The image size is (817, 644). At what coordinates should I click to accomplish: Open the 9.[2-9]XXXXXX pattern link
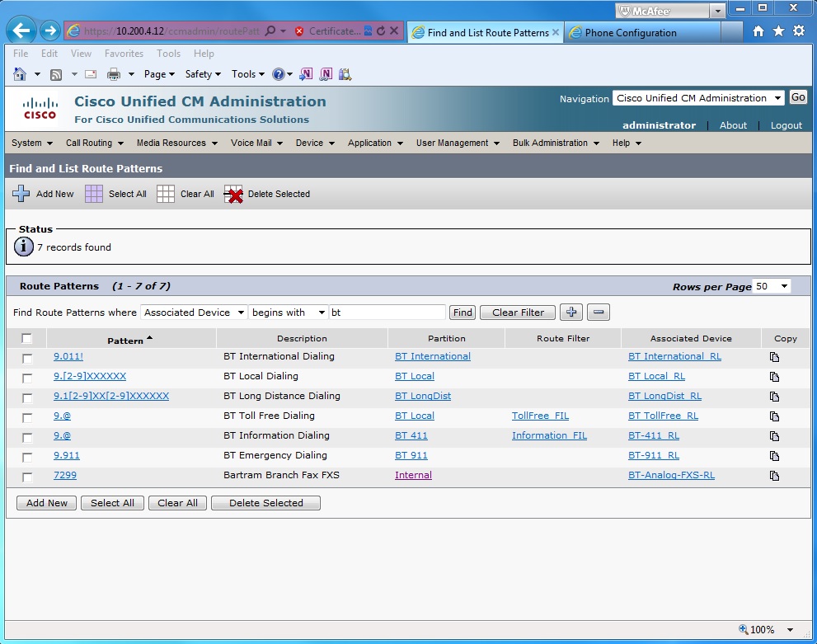point(90,376)
